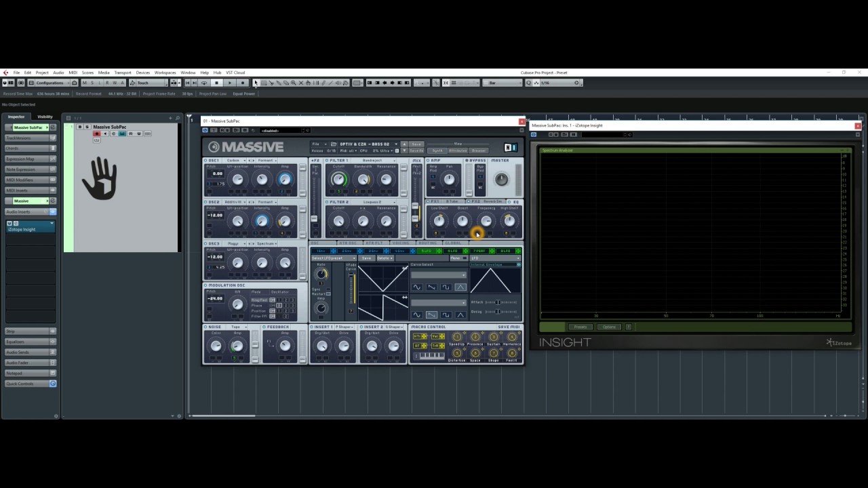The height and width of the screenshot is (488, 868).
Task: Select the Object Selection arrow tool
Action: pyautogui.click(x=256, y=83)
